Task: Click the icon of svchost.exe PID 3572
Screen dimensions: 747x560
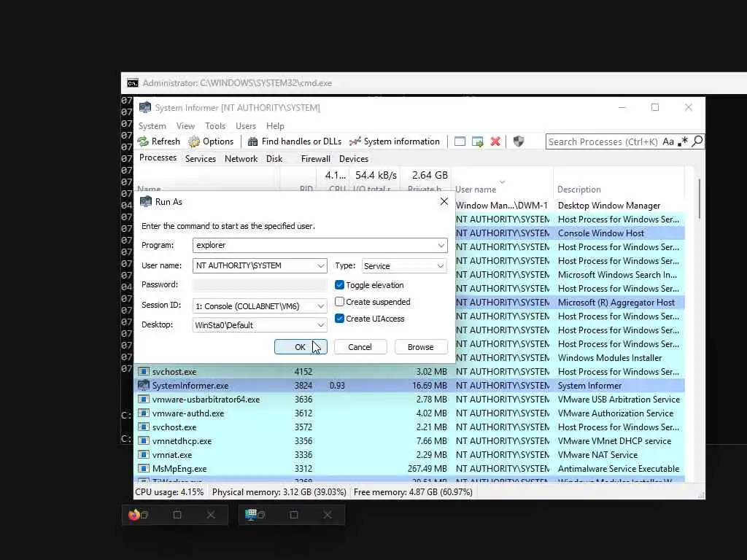Action: click(x=144, y=427)
